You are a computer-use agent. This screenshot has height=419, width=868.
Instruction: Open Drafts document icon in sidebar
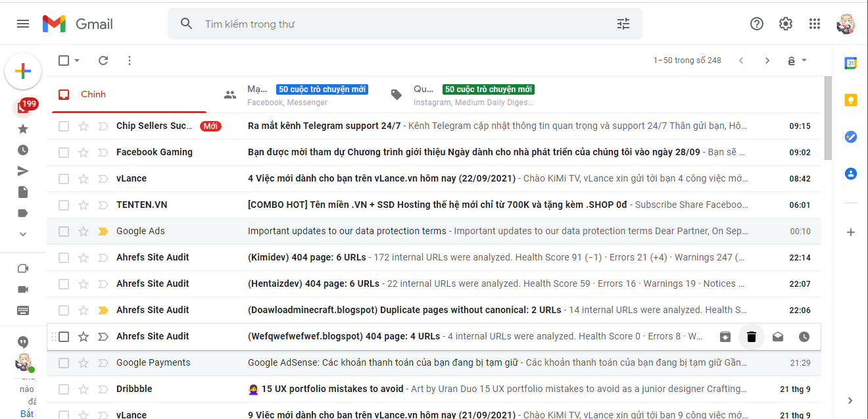[23, 192]
